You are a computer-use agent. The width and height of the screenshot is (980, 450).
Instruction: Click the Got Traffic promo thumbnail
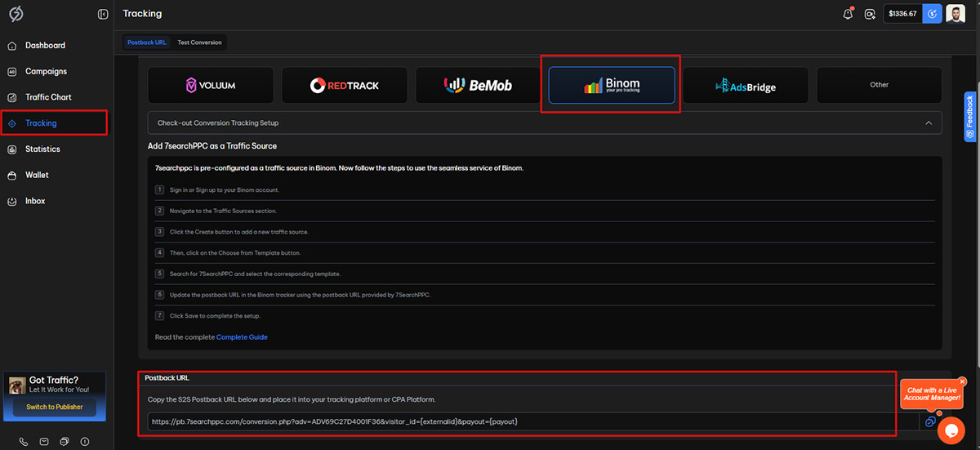(x=16, y=385)
